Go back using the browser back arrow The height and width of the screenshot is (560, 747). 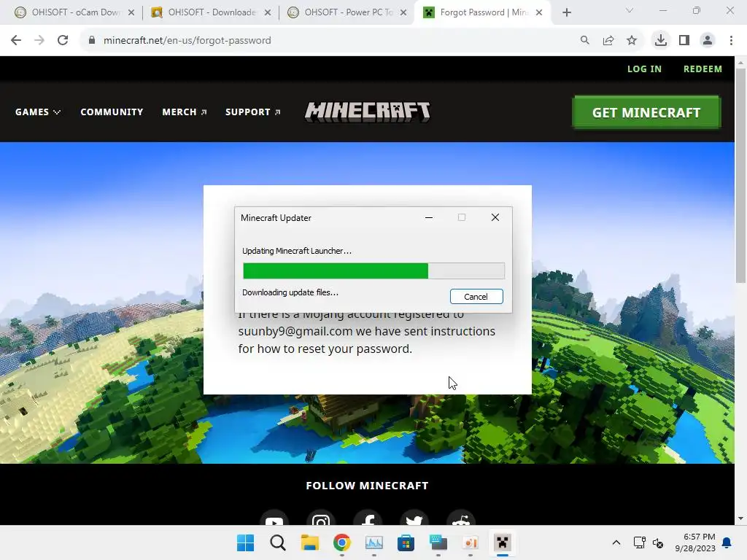coord(16,40)
